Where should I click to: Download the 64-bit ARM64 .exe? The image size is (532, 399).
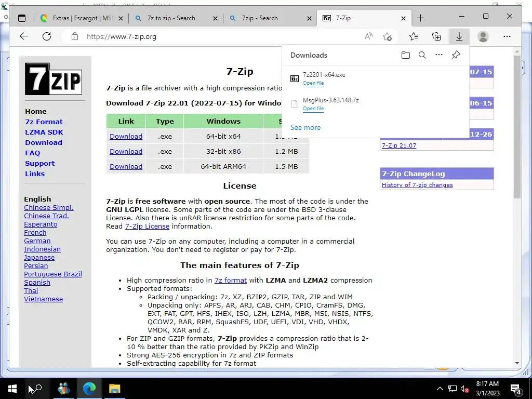coord(126,167)
